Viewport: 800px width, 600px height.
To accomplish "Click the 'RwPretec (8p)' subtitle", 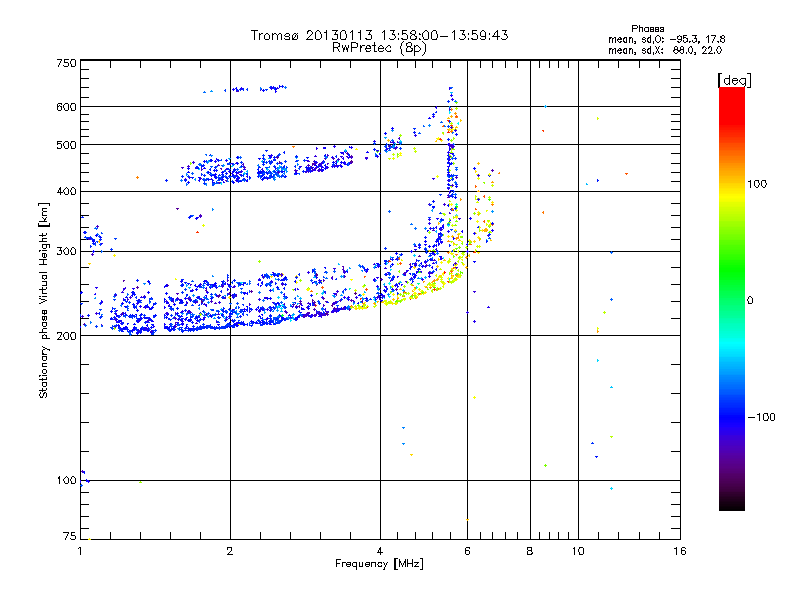I will tap(379, 48).
